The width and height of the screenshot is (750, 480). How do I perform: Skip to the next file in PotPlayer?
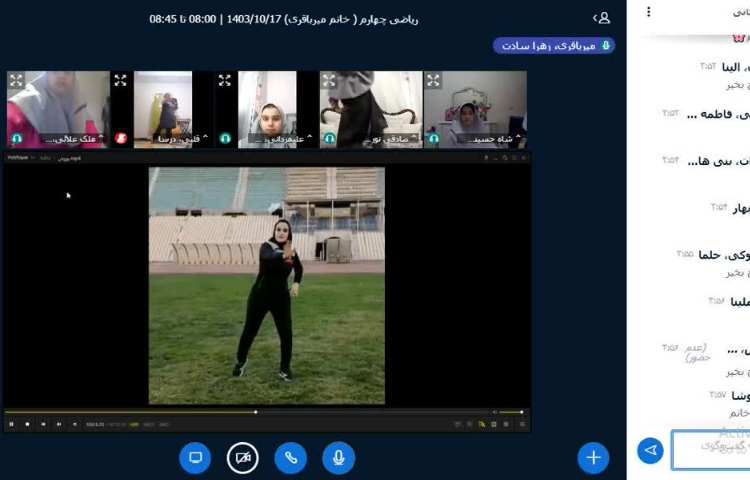pos(59,424)
